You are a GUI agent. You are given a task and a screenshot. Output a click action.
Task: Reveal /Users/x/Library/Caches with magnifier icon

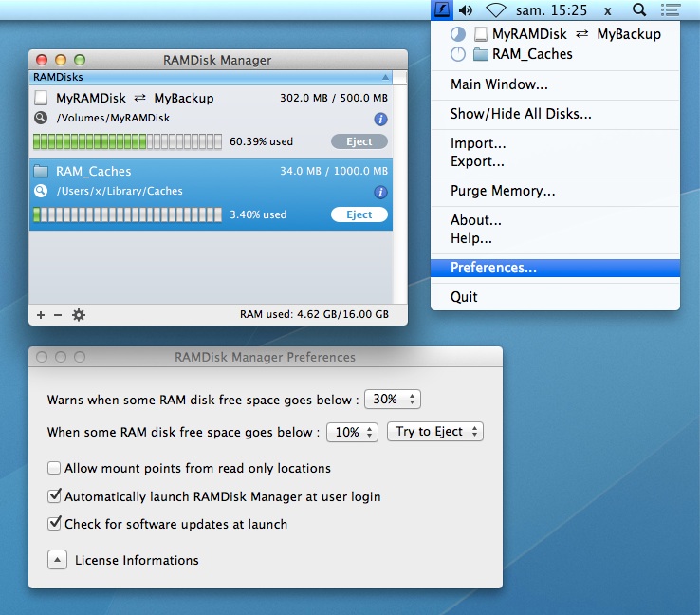(x=41, y=191)
